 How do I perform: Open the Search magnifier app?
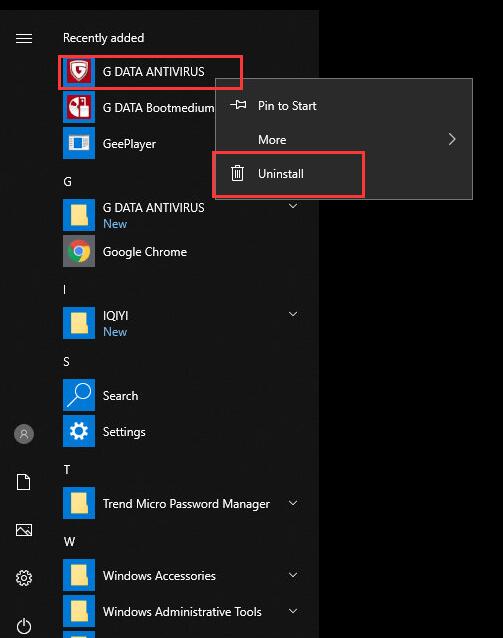pyautogui.click(x=79, y=395)
